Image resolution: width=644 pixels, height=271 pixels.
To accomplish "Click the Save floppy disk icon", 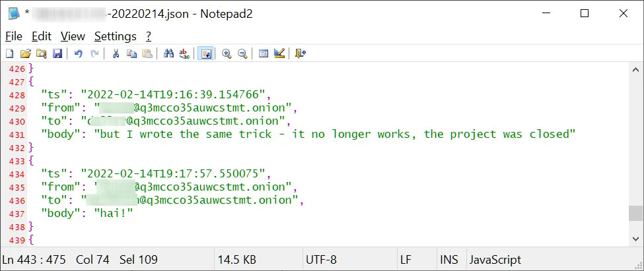I will [57, 53].
